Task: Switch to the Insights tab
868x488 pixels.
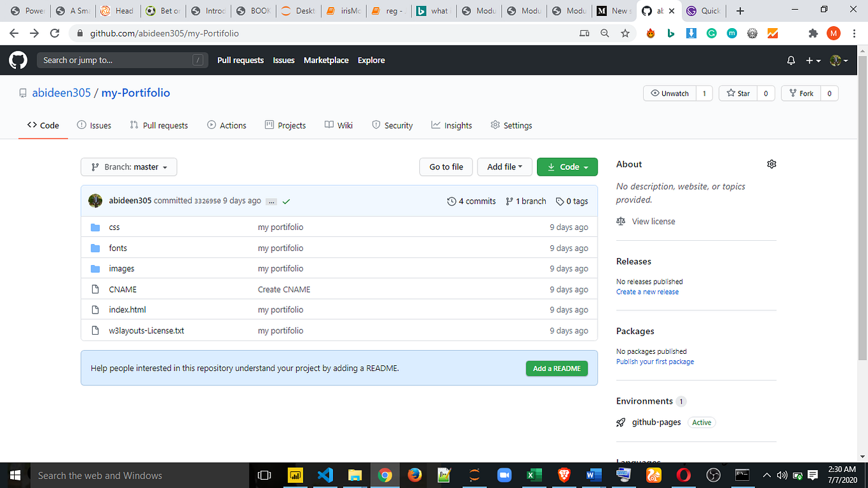Action: coord(452,125)
